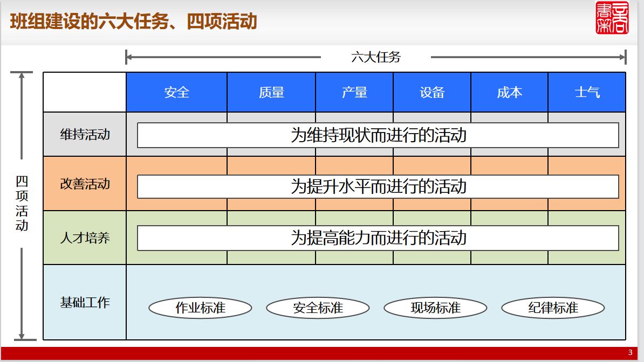
Task: Click the 六大任务 label
Action: pos(376,57)
